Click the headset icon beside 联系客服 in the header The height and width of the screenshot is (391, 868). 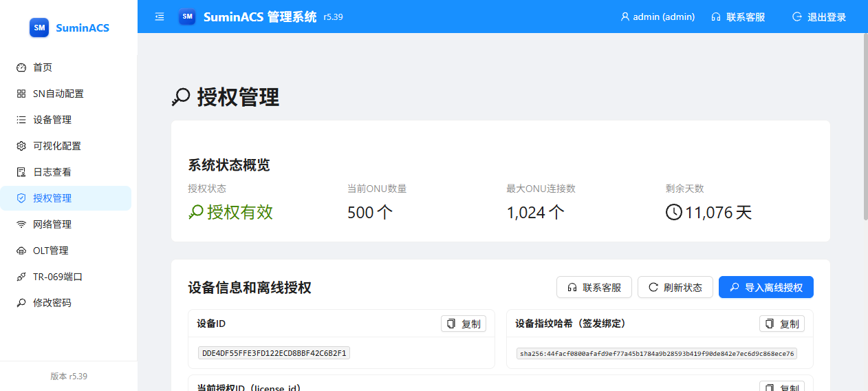[716, 17]
